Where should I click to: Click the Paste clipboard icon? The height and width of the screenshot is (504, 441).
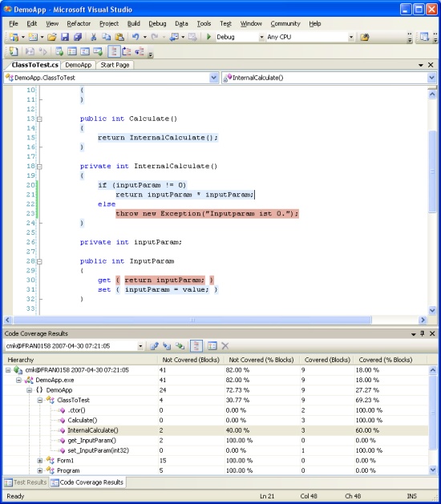[x=119, y=38]
